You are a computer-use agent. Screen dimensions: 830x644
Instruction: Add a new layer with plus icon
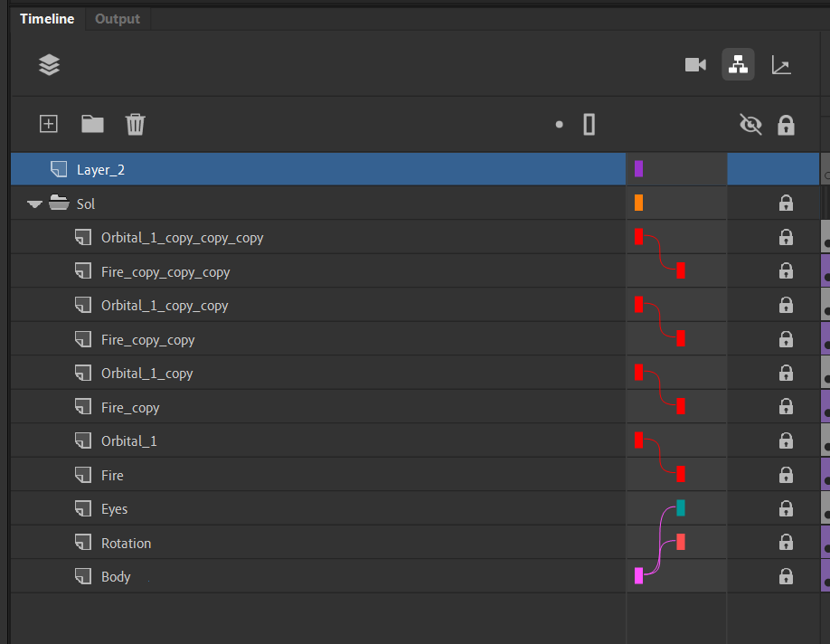coord(49,124)
